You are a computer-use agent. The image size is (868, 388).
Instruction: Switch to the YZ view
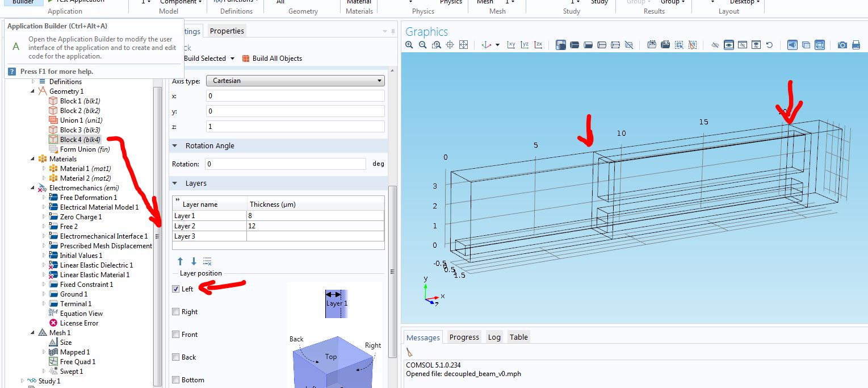coord(525,45)
